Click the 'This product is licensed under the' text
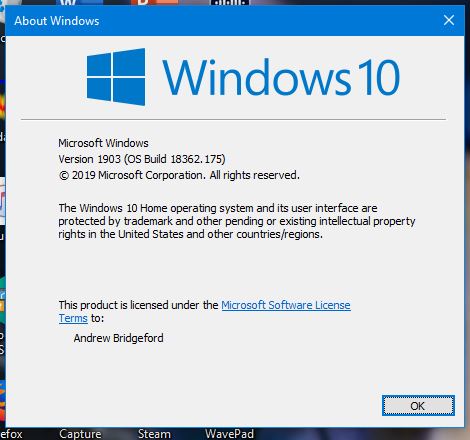The height and width of the screenshot is (440, 470). [138, 305]
